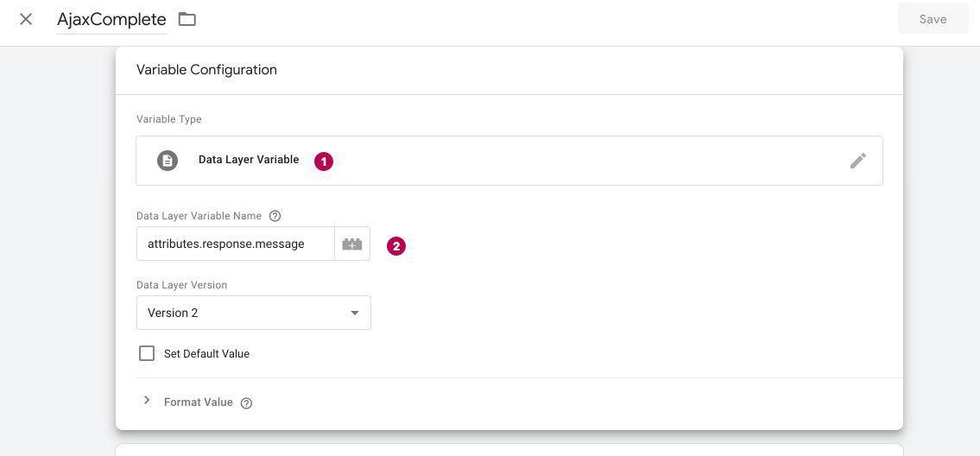Open the variable picker brick icon
This screenshot has height=456, width=980.
click(x=352, y=244)
